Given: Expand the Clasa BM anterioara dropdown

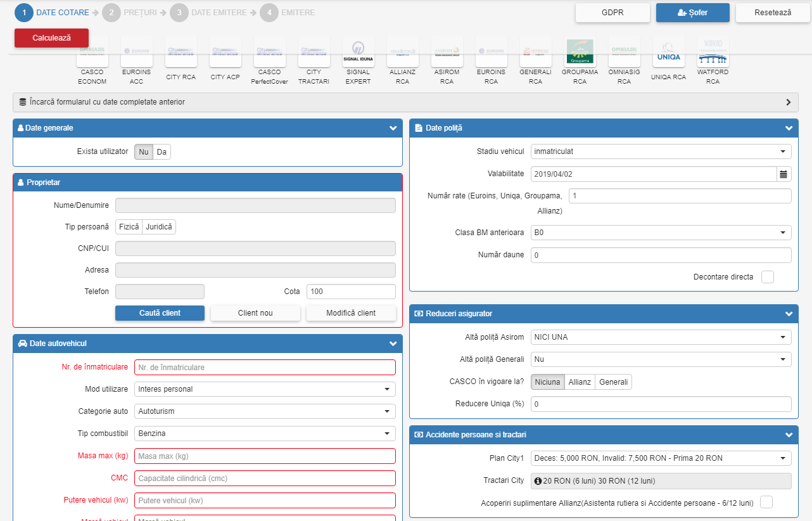Looking at the screenshot, I should [x=661, y=233].
